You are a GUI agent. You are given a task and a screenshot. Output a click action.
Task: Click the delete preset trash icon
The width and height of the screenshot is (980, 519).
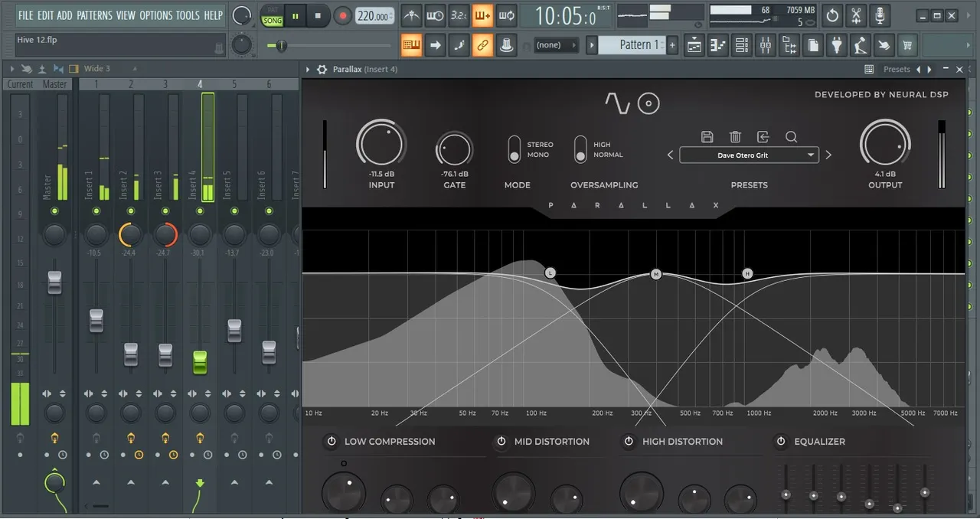[x=735, y=137]
